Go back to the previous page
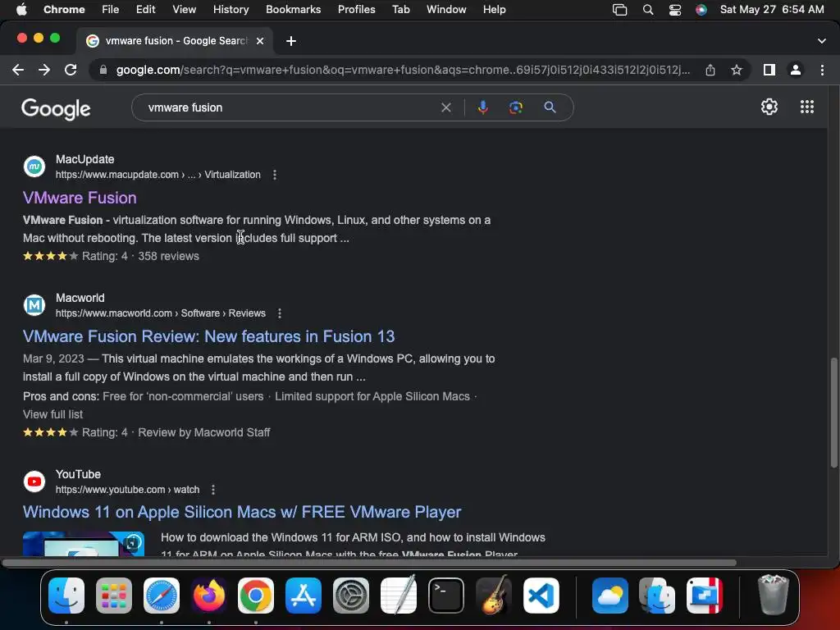Image resolution: width=840 pixels, height=630 pixels. tap(18, 70)
